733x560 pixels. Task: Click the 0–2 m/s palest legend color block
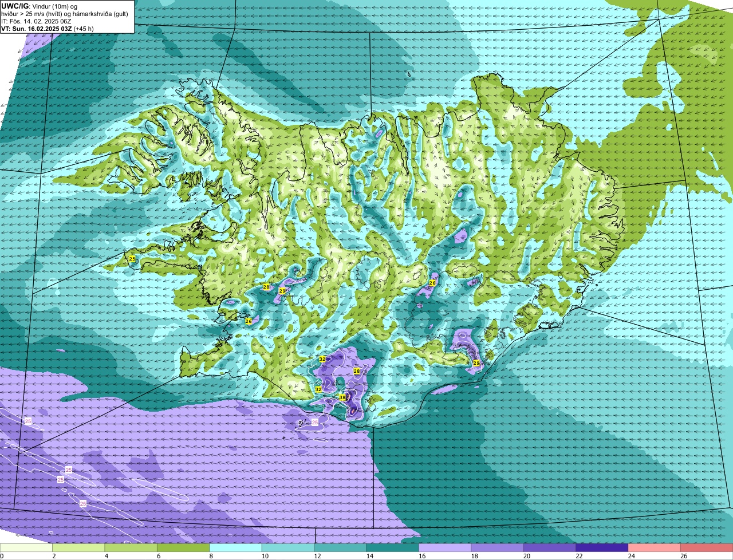26,548
